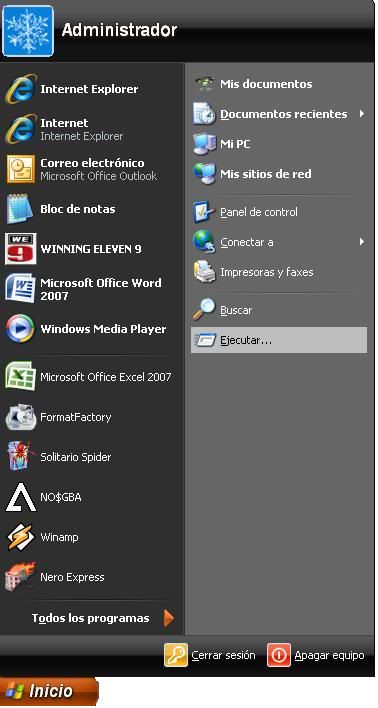
Task: Click the 'Microsoft Office Word 2007' label text
Action: (x=101, y=289)
